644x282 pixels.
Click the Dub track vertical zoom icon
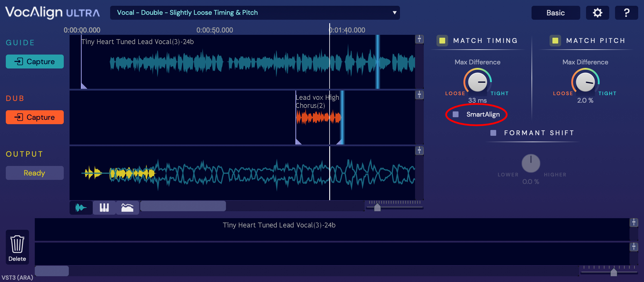click(419, 95)
